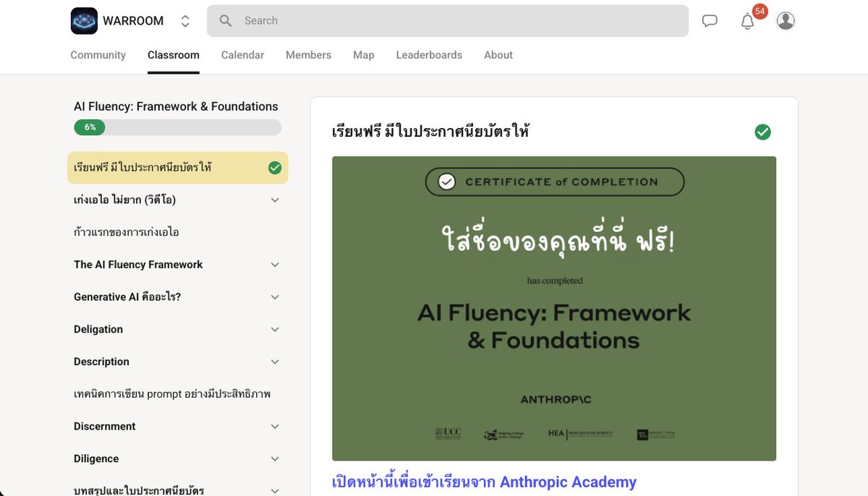The height and width of the screenshot is (496, 868).
Task: Expand the Diligence section chevron
Action: 275,459
